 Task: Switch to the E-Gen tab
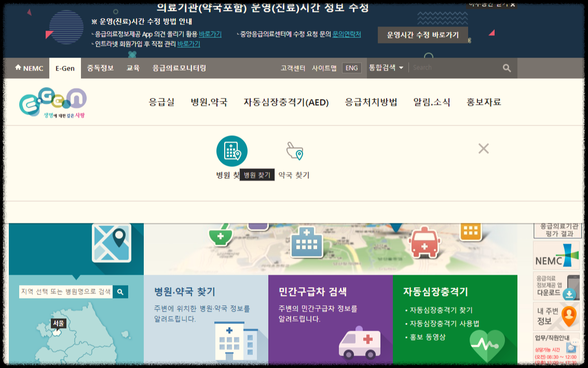tap(65, 68)
